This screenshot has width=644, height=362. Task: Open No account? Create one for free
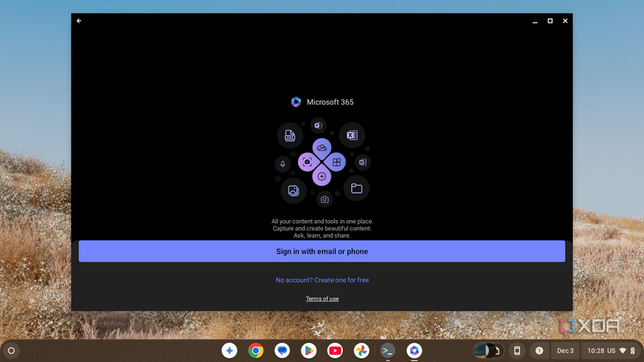click(x=322, y=280)
